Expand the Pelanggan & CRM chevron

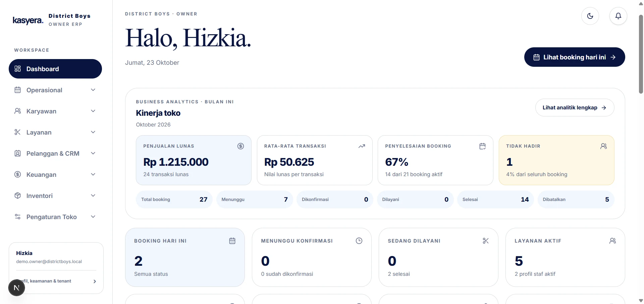pyautogui.click(x=93, y=153)
